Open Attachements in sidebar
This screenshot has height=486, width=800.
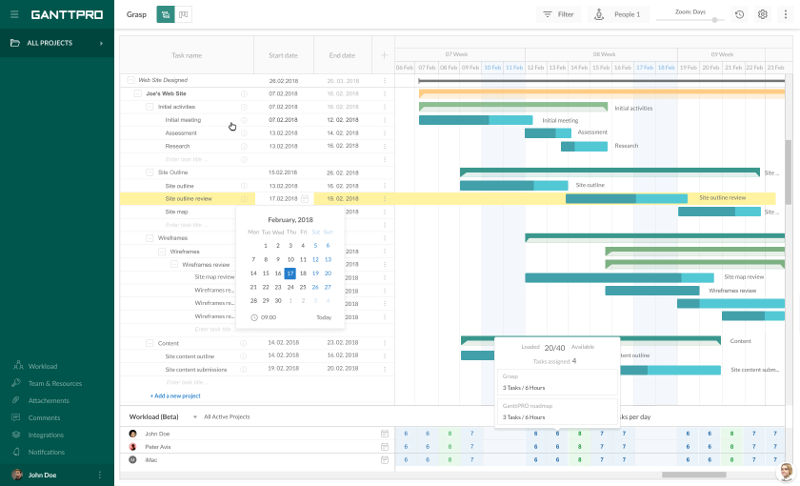pyautogui.click(x=48, y=400)
